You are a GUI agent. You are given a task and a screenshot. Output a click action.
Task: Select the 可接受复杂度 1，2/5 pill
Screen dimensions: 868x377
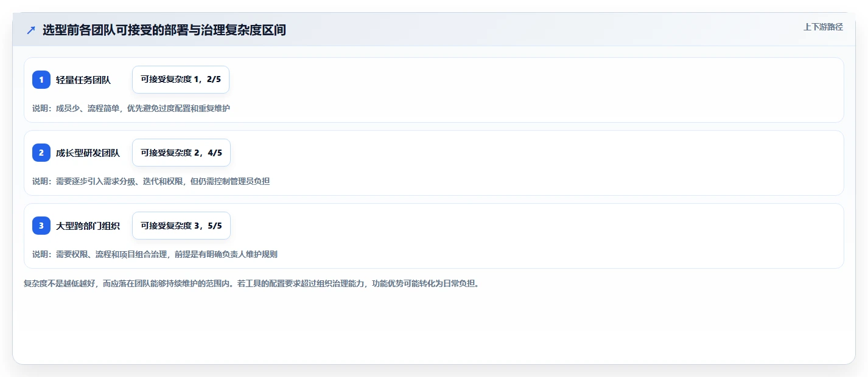tap(181, 80)
